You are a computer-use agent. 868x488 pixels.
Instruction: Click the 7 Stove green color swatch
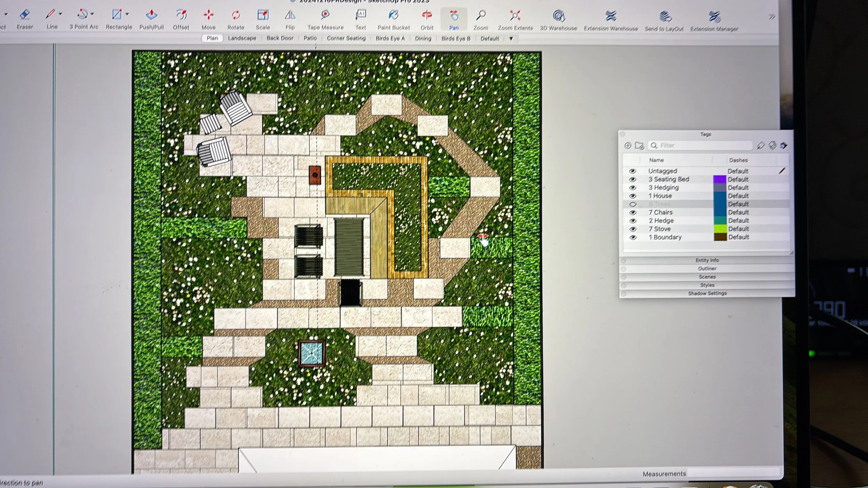tap(720, 229)
